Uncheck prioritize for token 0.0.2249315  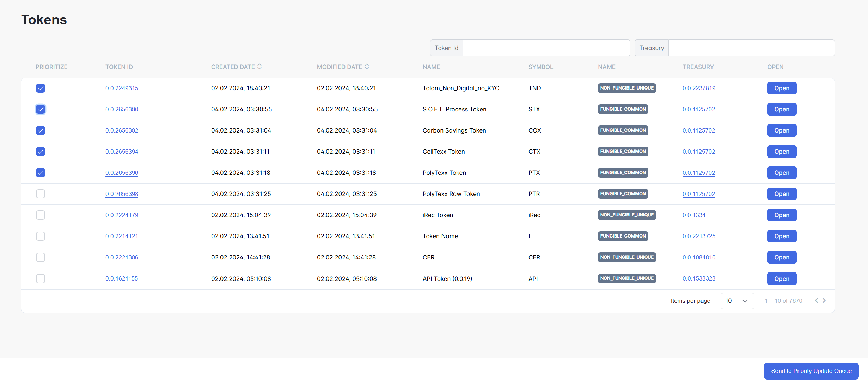(x=41, y=88)
